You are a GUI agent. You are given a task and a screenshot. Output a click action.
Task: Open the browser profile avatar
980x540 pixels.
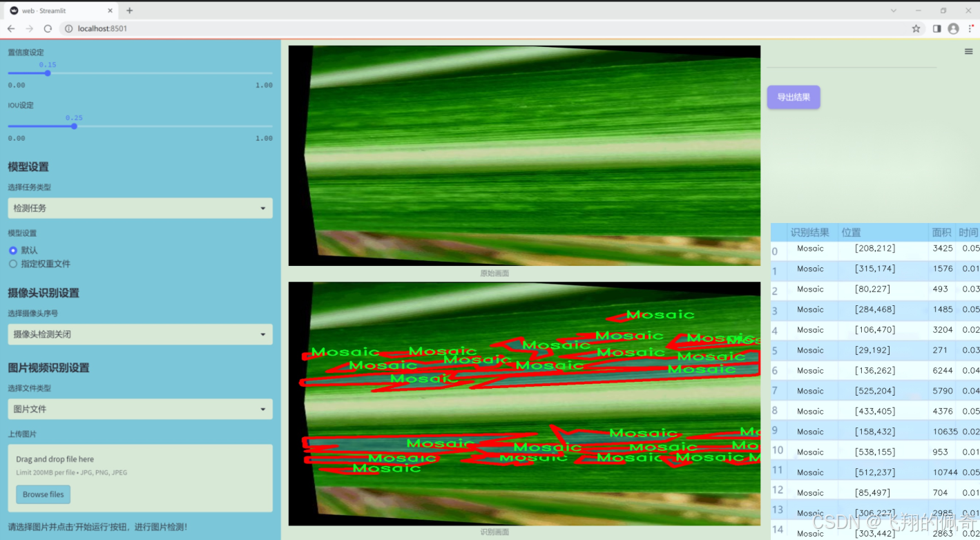pyautogui.click(x=953, y=28)
